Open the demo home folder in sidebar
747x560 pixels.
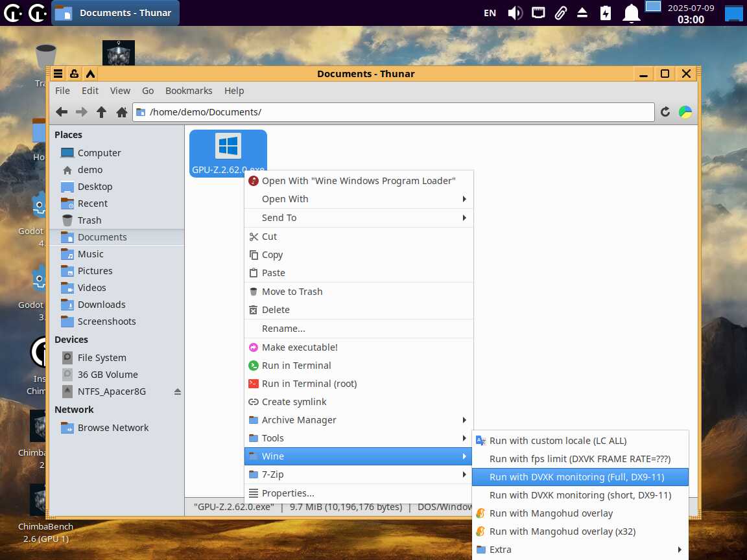pyautogui.click(x=117, y=170)
